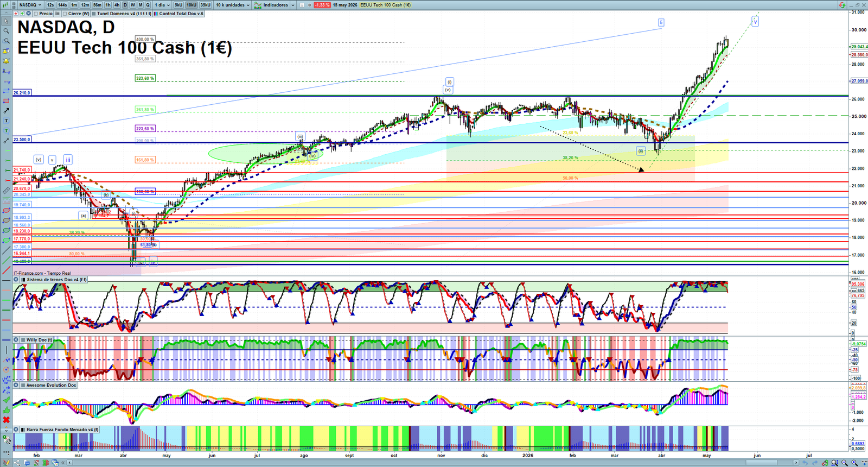This screenshot has width=868, height=467.
Task: Click the list icon next to Precio
Action: (x=58, y=14)
